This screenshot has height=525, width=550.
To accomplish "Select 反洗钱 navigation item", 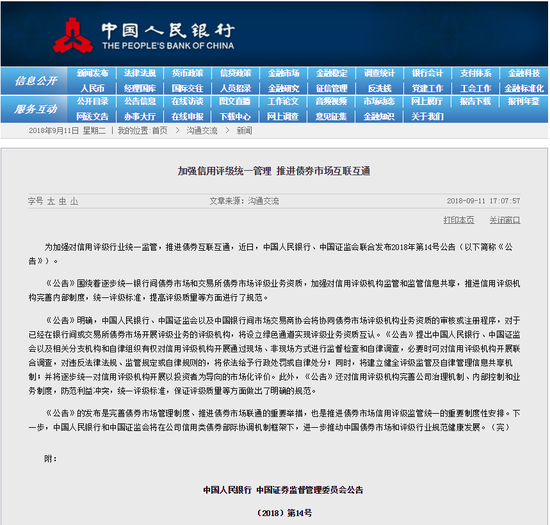I will point(380,88).
